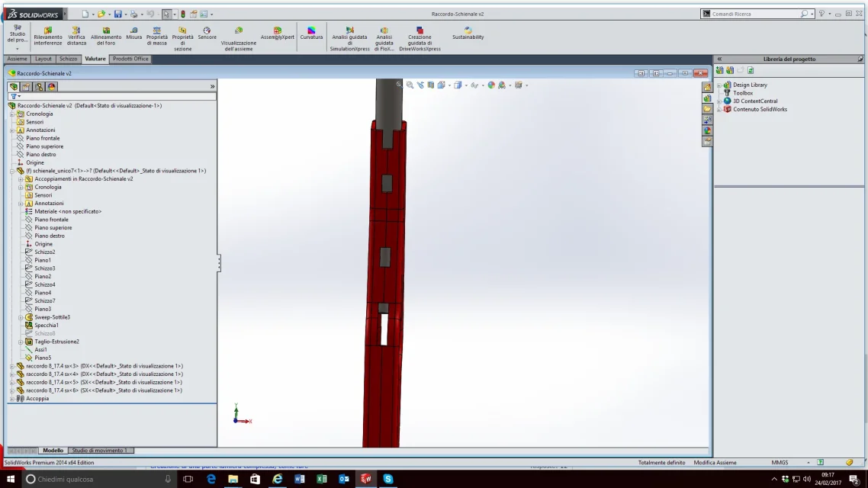Launch Analisi guidata di SimulationXpress
This screenshot has height=488, width=868.
click(349, 39)
